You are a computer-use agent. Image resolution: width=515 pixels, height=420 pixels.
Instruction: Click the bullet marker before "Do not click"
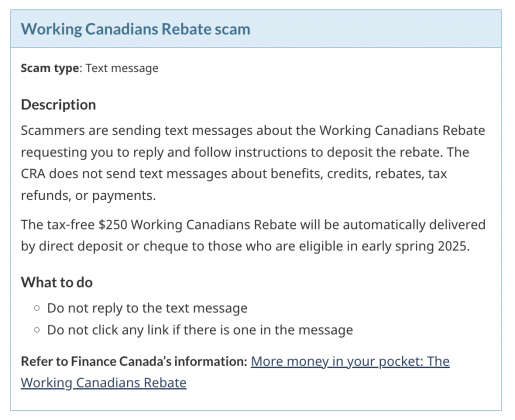(x=37, y=330)
